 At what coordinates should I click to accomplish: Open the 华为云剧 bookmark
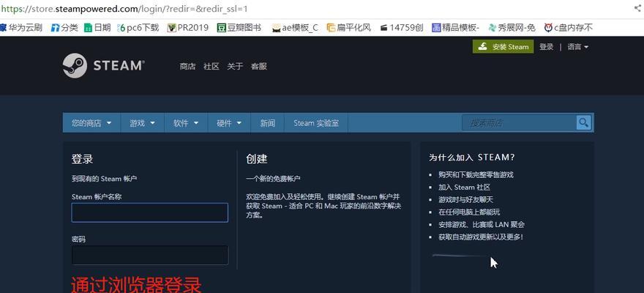pos(21,28)
